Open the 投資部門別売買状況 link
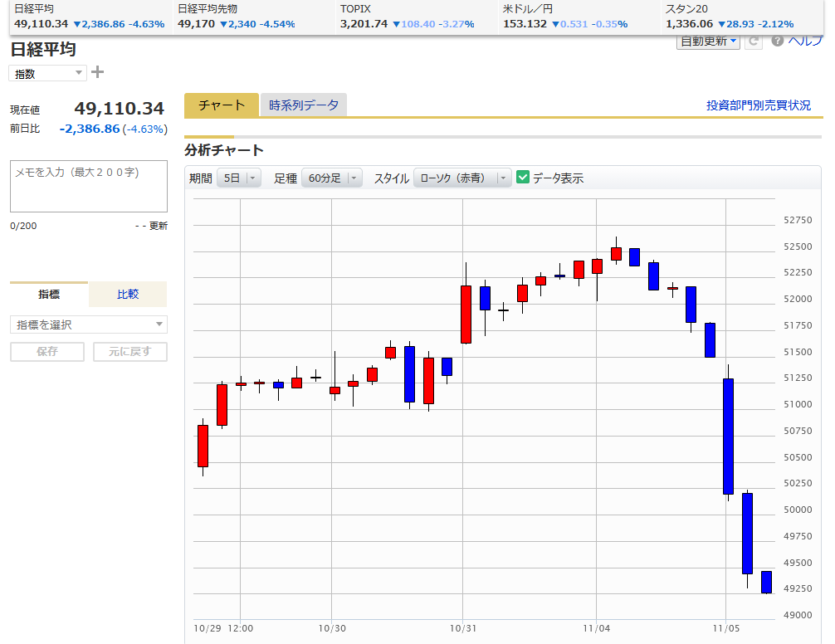This screenshot has width=835, height=644. [x=758, y=105]
